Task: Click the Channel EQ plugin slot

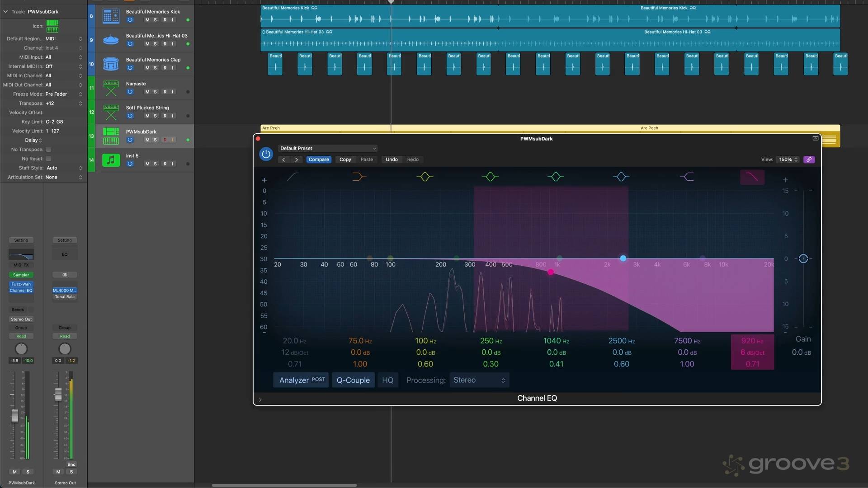Action: pos(21,291)
